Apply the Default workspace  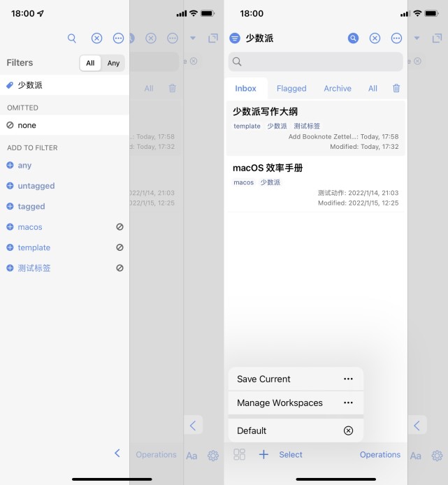pos(296,430)
